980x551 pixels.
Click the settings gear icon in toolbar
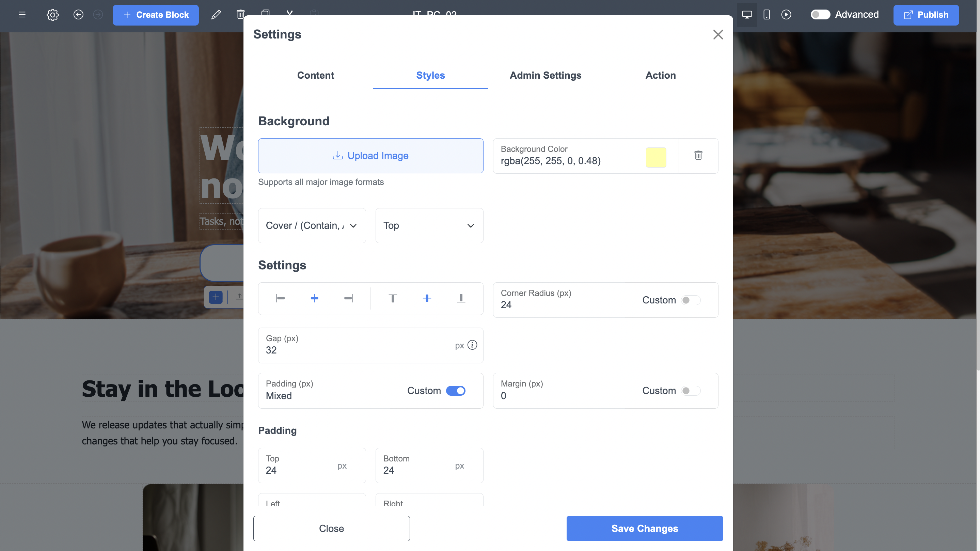52,15
